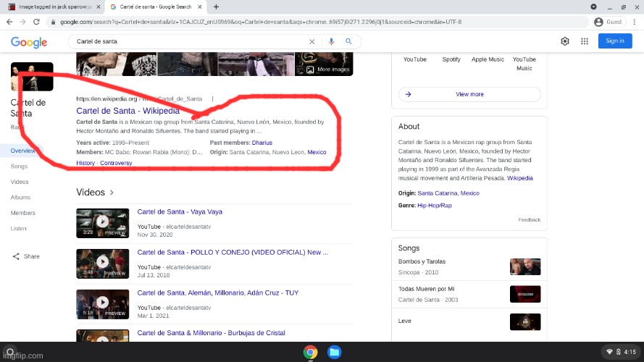
Task: Close the Cartel de santa Google Search tab
Action: [x=200, y=7]
